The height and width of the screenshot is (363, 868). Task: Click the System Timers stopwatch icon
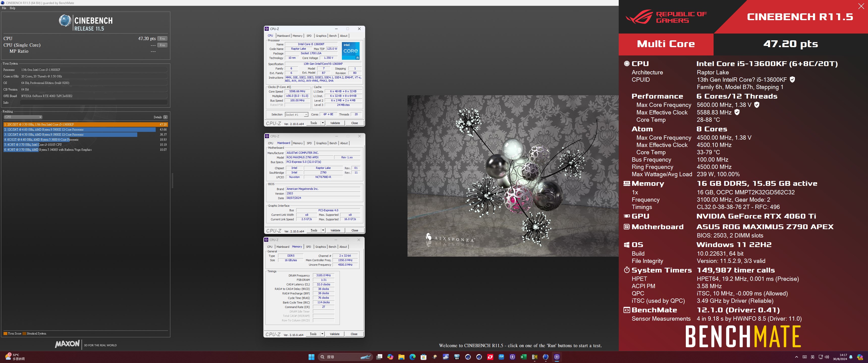pos(627,270)
